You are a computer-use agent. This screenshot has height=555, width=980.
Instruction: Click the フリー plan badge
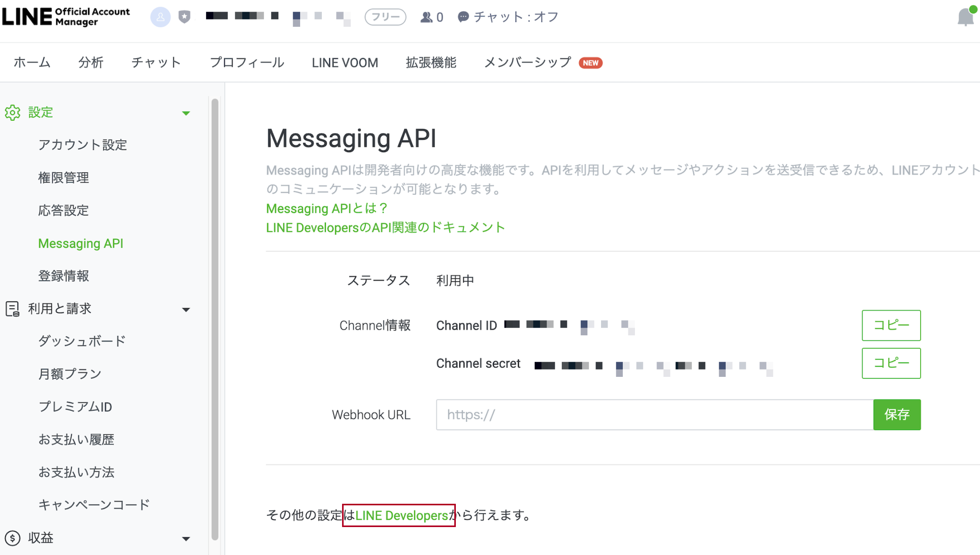386,17
